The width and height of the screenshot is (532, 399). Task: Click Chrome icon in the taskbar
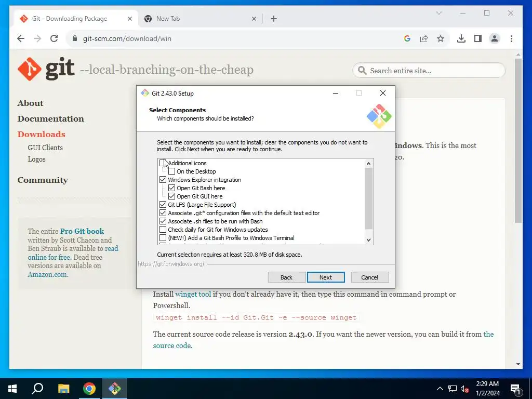89,389
